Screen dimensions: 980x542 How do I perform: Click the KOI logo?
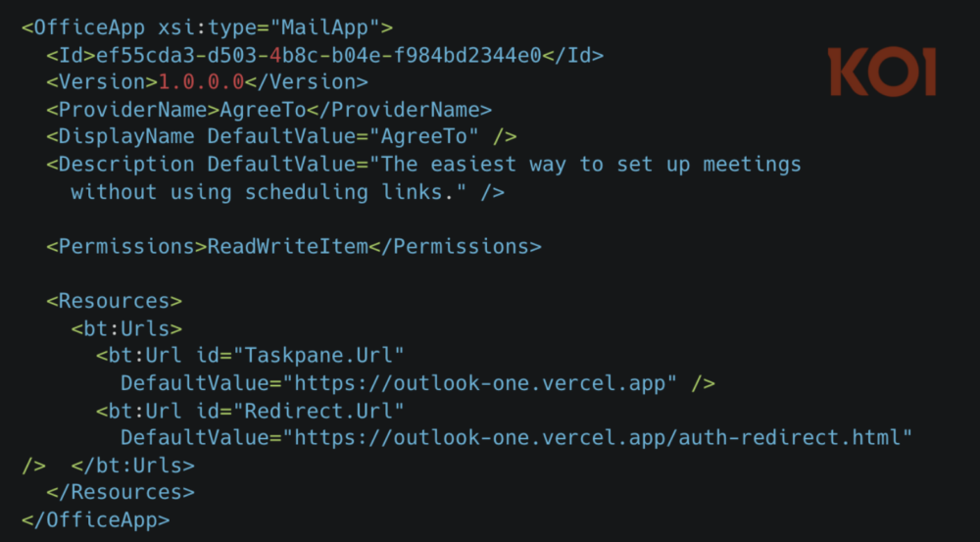[x=881, y=73]
